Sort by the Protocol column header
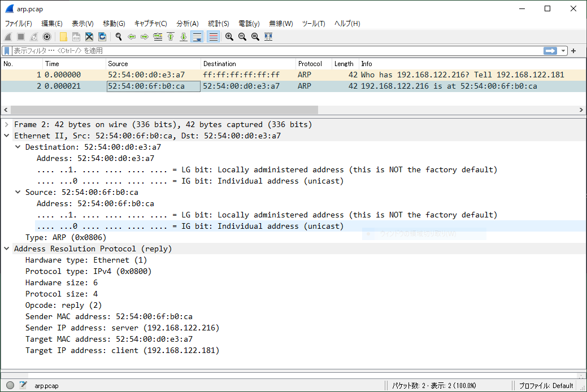This screenshot has height=392, width=587. (x=314, y=64)
